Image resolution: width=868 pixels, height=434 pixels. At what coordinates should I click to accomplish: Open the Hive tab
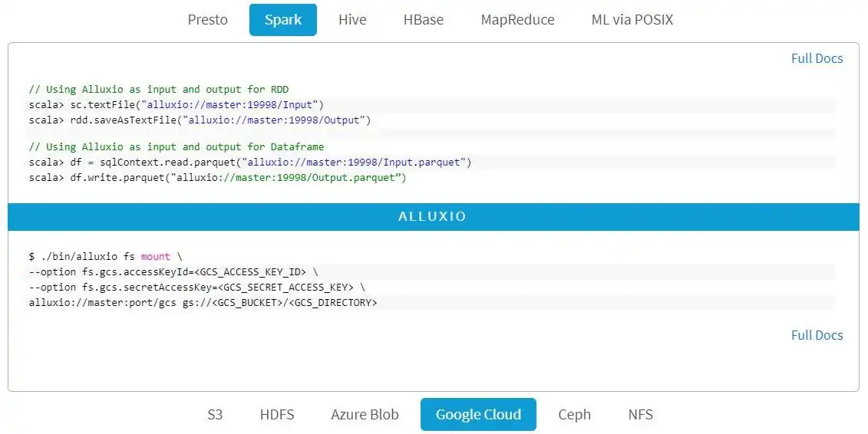click(352, 20)
